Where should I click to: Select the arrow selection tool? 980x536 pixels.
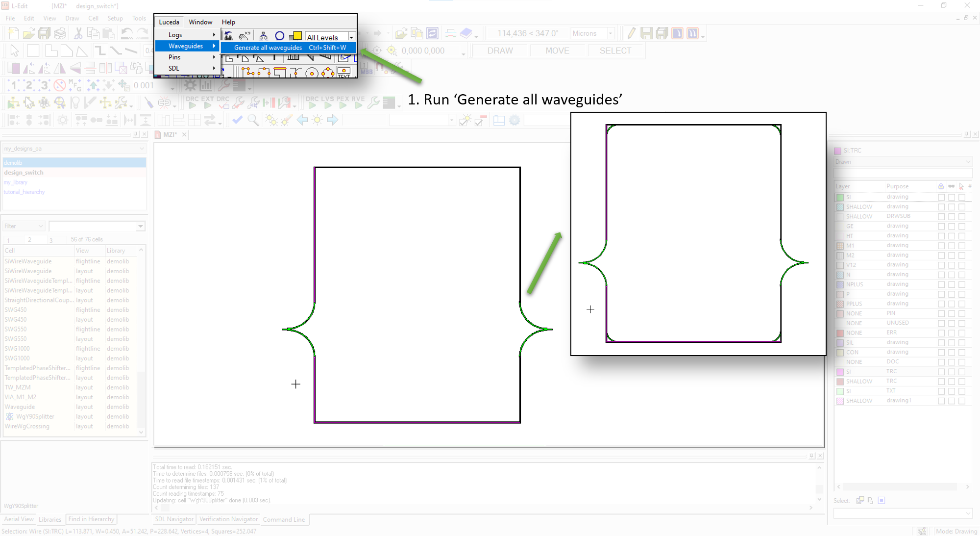point(15,51)
